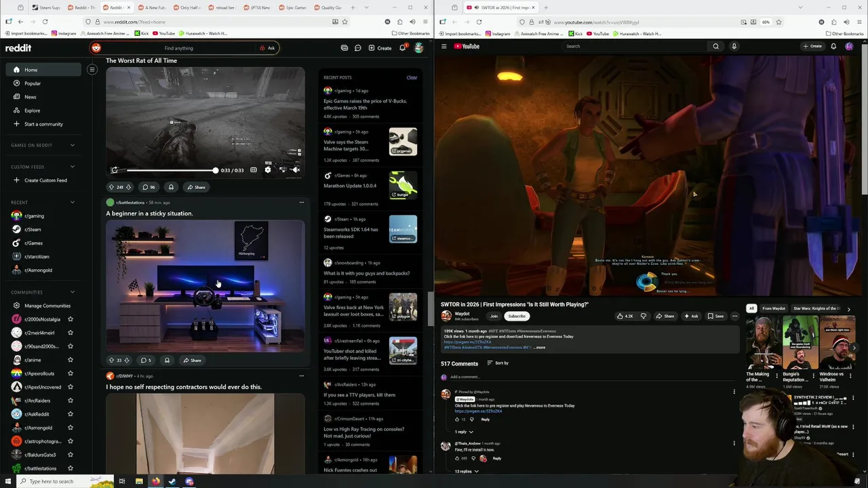Replay the Reddit video
Image resolution: width=868 pixels, height=488 pixels.
(114, 170)
